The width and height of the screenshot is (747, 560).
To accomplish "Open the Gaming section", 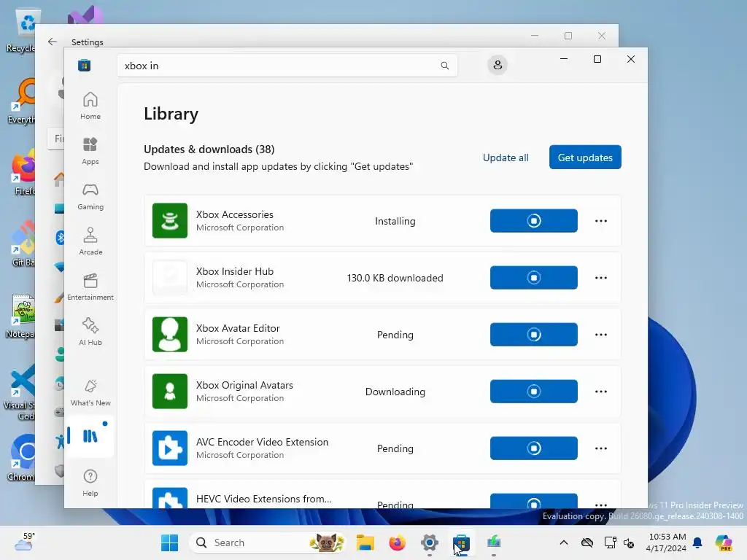I will (x=90, y=196).
